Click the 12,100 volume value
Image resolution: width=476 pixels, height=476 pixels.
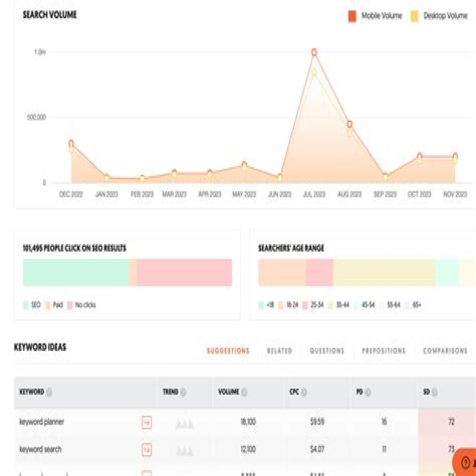[248, 450]
